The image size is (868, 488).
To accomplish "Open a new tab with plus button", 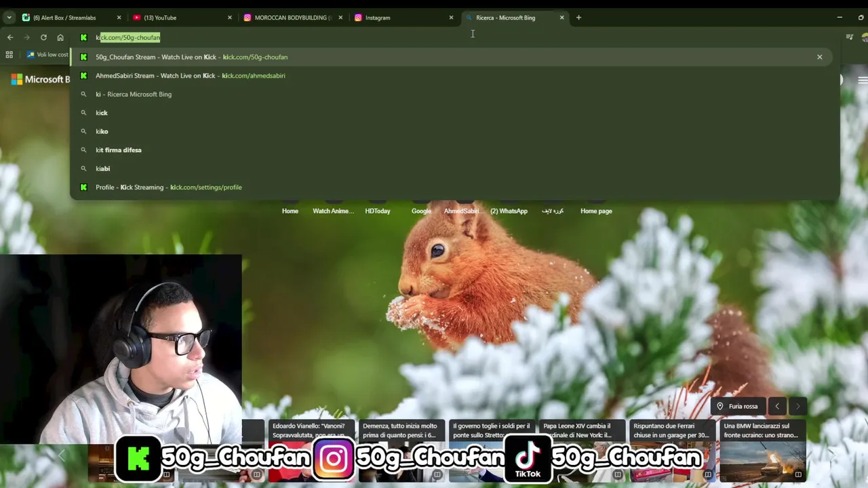I will (578, 18).
